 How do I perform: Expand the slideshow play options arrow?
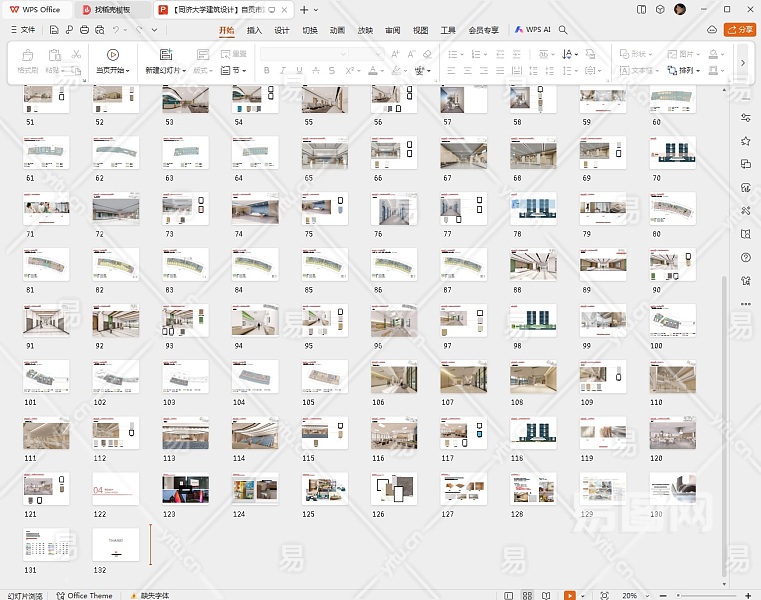point(583,595)
